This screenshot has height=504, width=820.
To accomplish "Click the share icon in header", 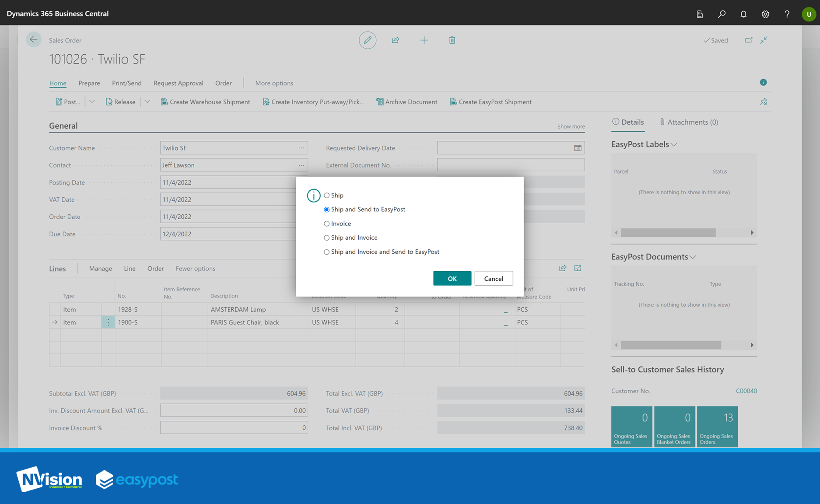I will (x=396, y=40).
